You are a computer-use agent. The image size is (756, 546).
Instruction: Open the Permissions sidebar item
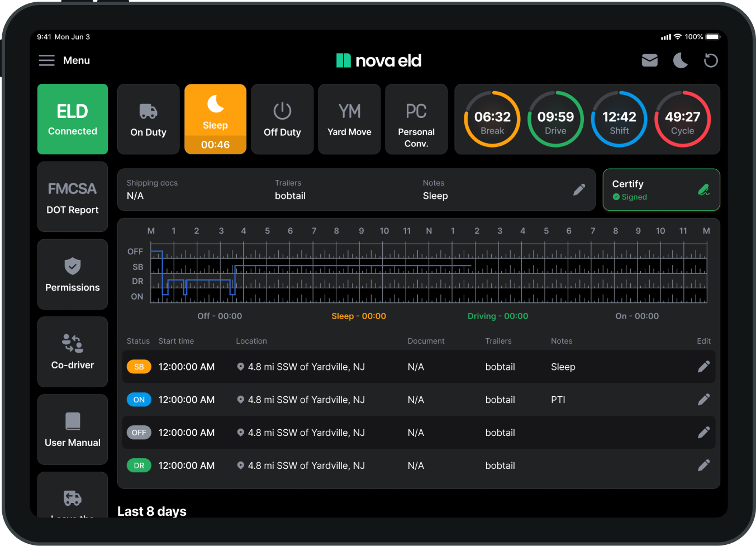(x=73, y=274)
